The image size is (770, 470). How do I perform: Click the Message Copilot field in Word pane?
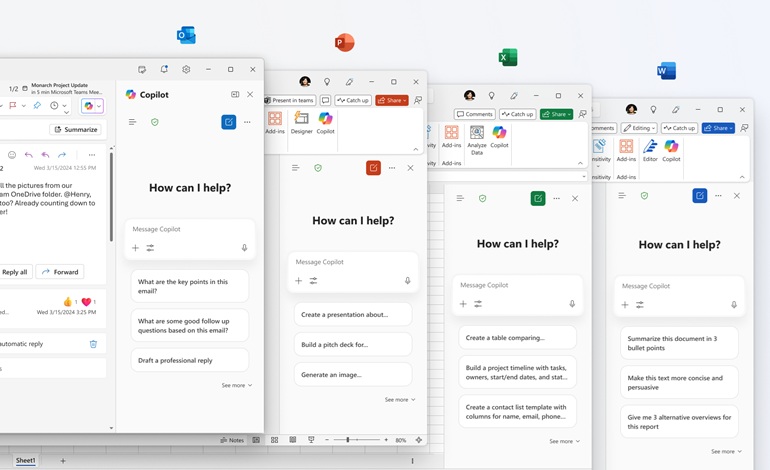click(x=679, y=286)
